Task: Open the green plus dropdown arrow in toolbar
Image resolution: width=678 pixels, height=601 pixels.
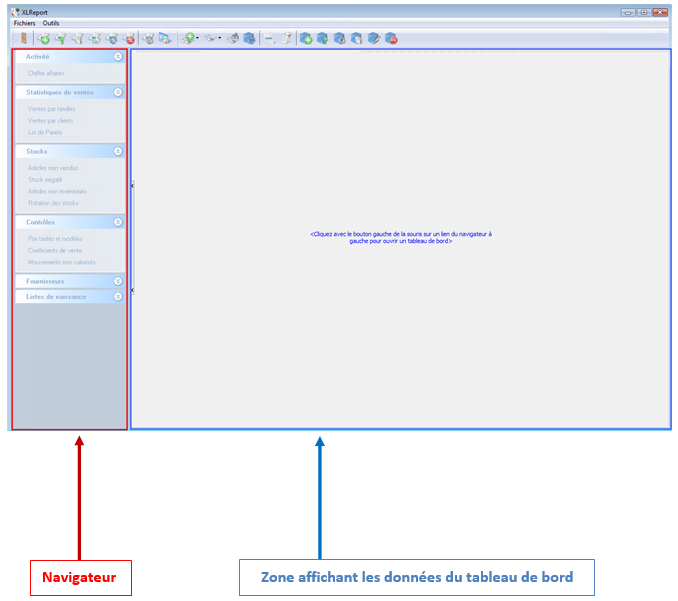Action: pyautogui.click(x=198, y=39)
